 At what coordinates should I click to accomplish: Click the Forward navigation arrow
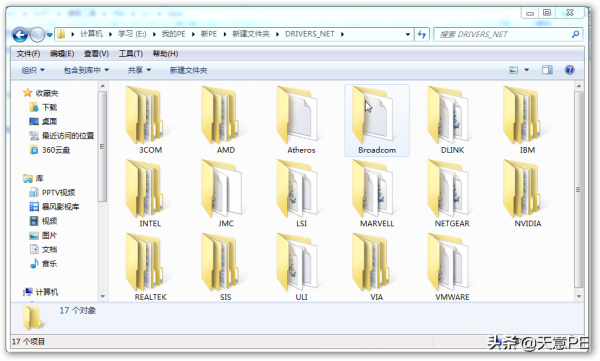37,35
